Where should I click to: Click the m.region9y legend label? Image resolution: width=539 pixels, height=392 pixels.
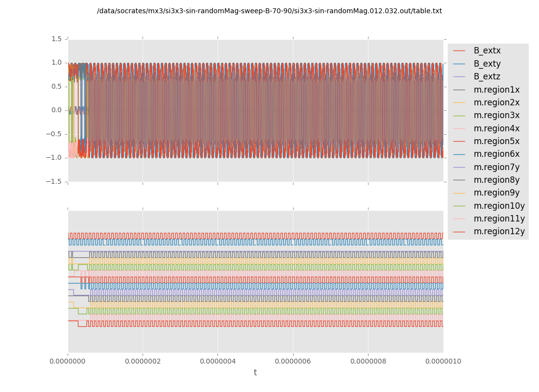tap(496, 193)
